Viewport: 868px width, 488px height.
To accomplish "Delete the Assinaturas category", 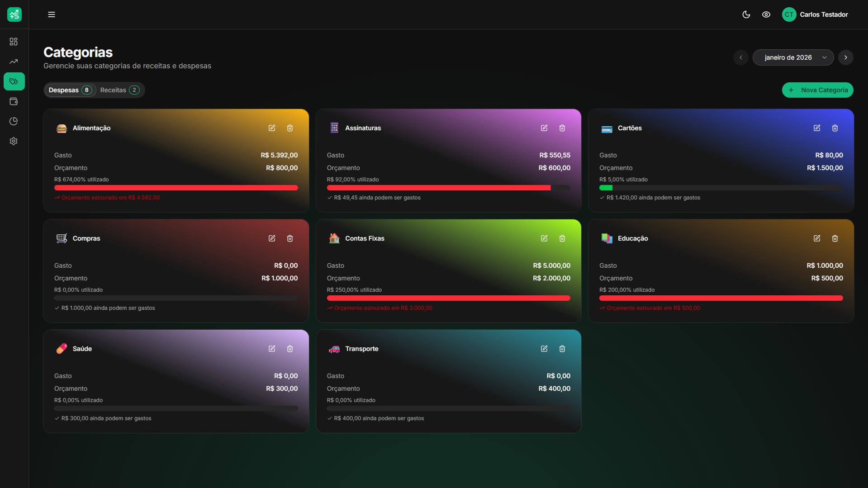I will (x=562, y=128).
